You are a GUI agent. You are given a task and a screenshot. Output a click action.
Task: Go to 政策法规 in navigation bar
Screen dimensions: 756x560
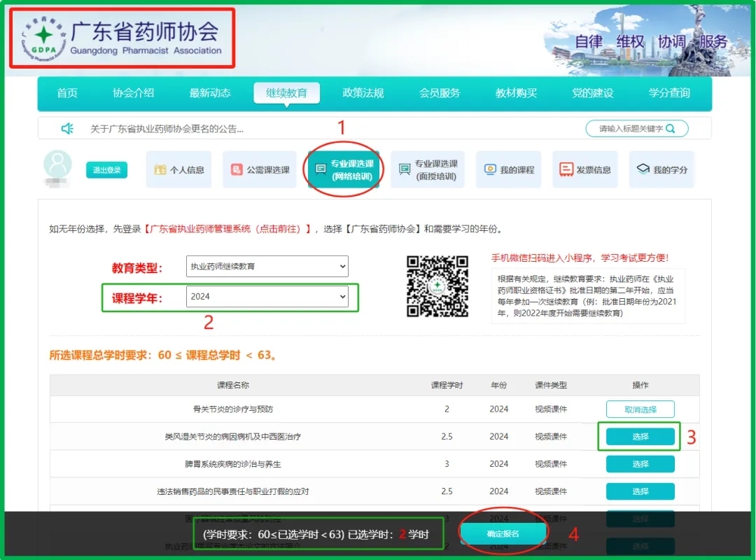pos(363,93)
